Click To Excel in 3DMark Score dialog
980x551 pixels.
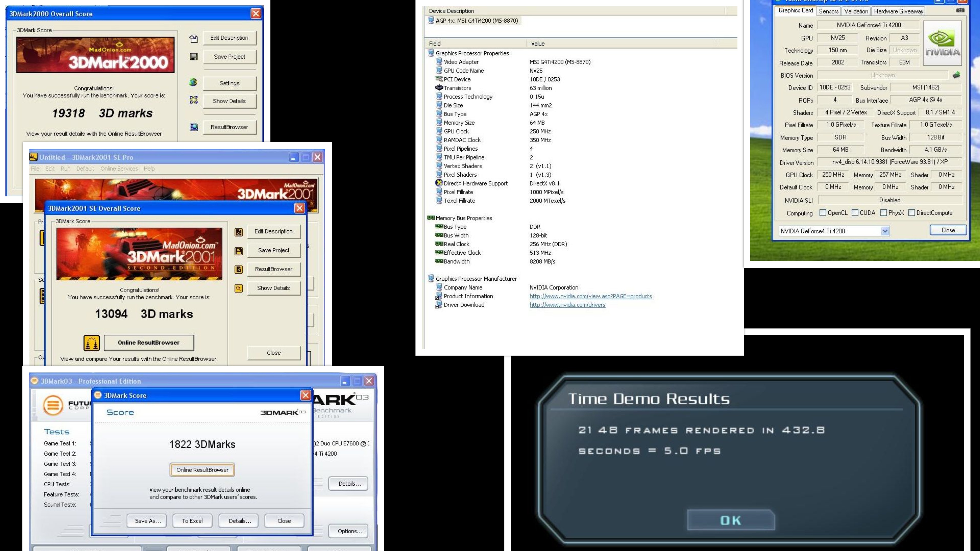click(x=193, y=521)
